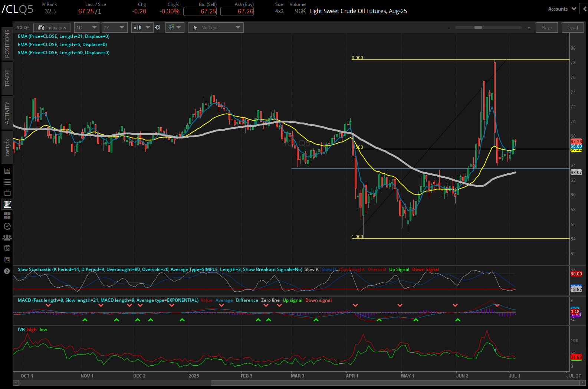Expand the 2Y time range dropdown
This screenshot has height=389, width=588.
pyautogui.click(x=114, y=27)
